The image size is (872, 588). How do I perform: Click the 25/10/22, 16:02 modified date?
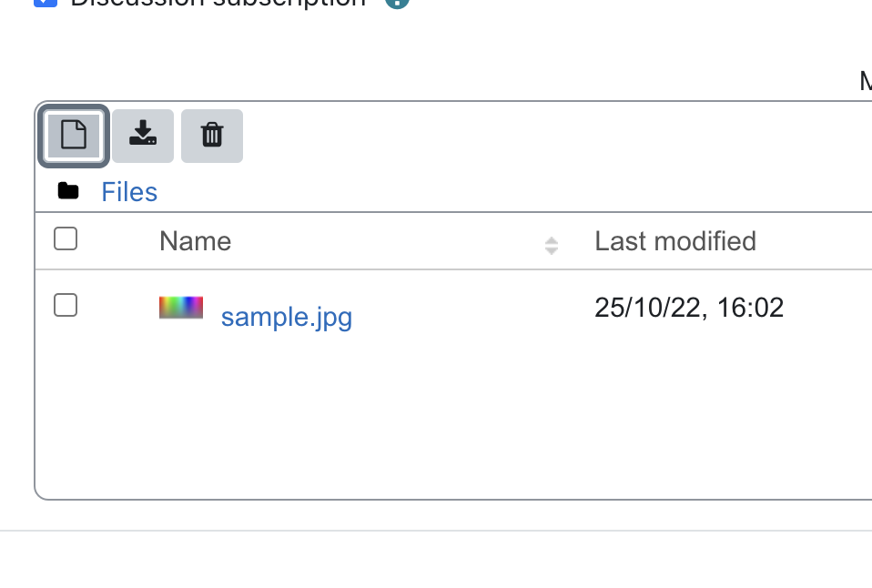point(689,308)
